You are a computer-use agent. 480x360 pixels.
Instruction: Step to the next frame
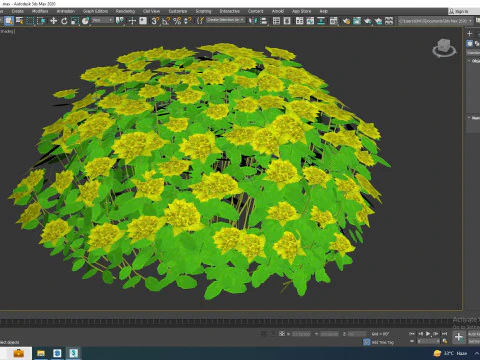[436, 333]
